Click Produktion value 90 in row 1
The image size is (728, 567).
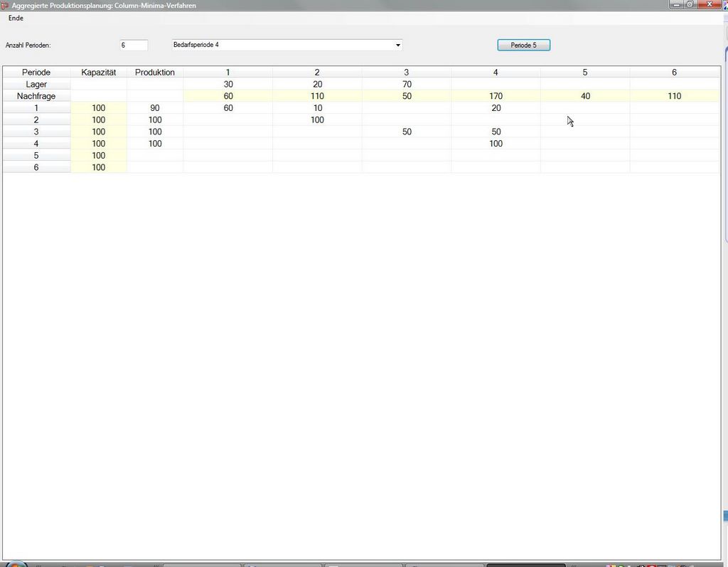tap(155, 108)
